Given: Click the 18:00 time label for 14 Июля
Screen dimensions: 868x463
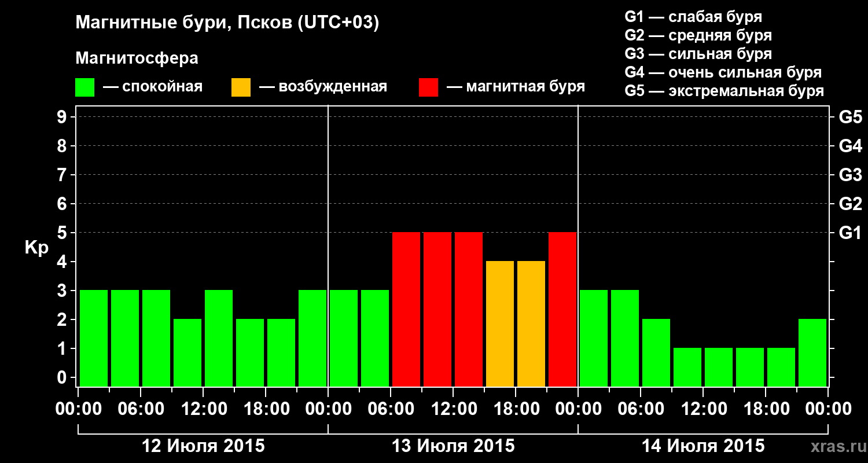Looking at the screenshot, I should tap(766, 409).
